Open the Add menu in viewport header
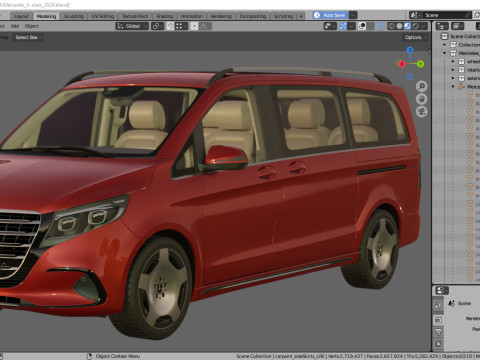 (x=15, y=26)
